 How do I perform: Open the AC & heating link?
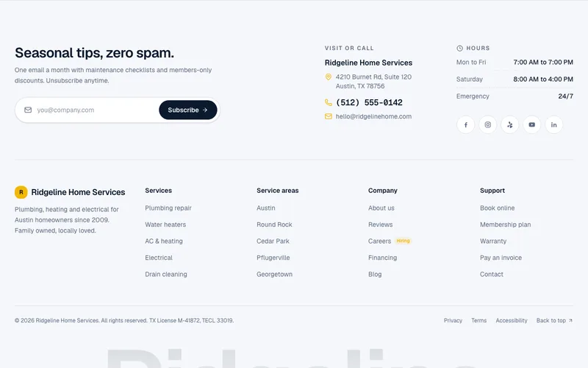coord(164,241)
